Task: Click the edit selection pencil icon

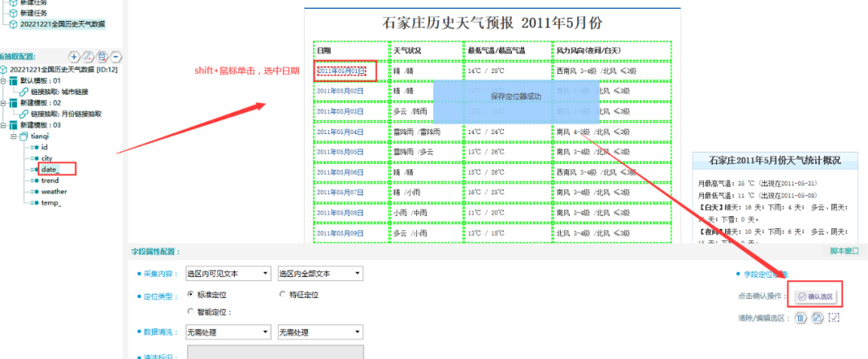Action: coord(817,317)
